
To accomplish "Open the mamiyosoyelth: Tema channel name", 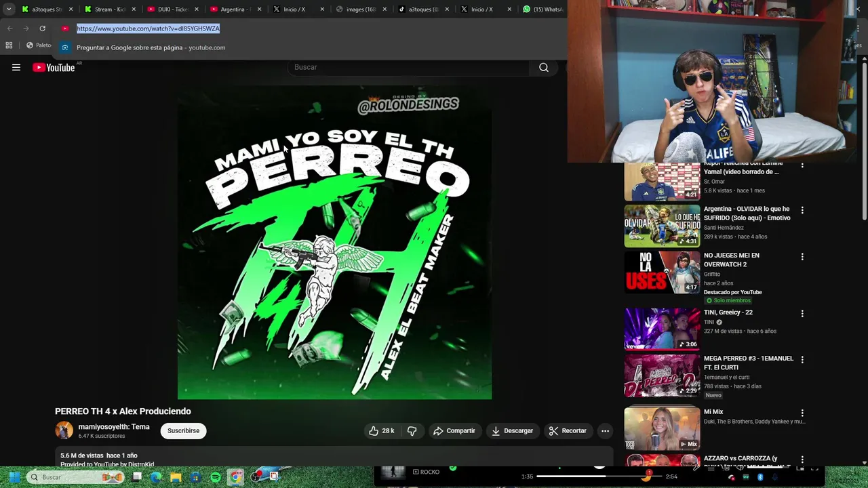I will [x=114, y=426].
